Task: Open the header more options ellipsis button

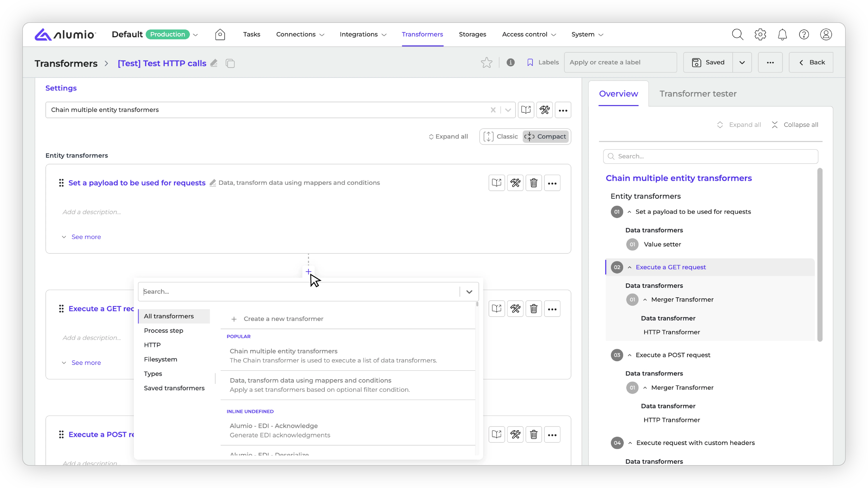Action: point(770,62)
